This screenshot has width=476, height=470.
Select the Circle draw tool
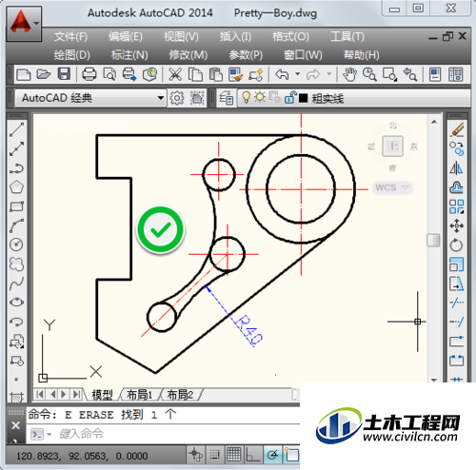coord(16,245)
